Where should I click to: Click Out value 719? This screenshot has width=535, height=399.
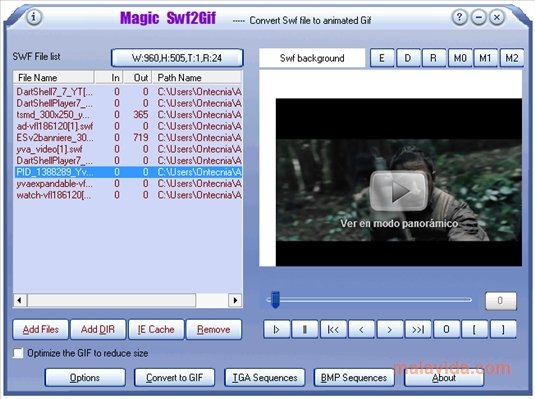(141, 138)
